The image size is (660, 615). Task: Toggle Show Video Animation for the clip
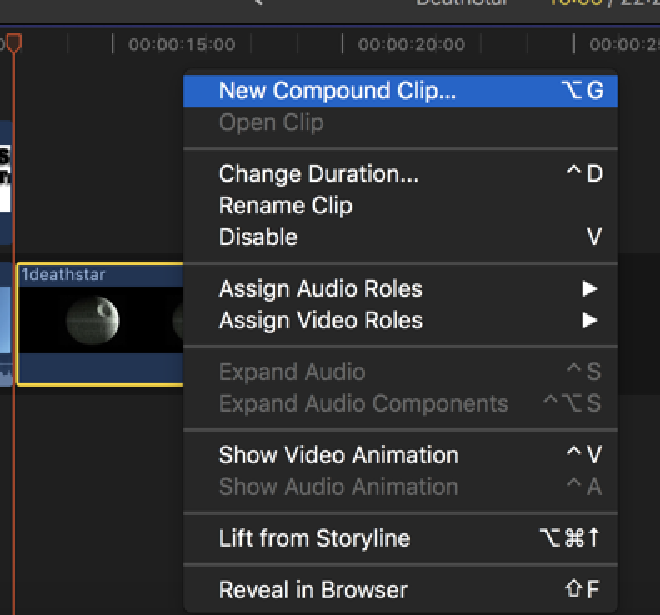338,455
